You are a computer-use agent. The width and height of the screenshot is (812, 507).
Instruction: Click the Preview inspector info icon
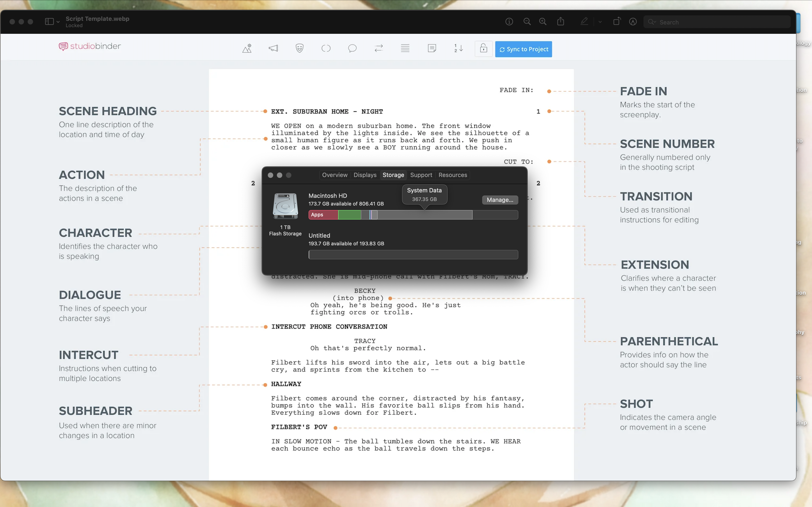[x=509, y=22]
